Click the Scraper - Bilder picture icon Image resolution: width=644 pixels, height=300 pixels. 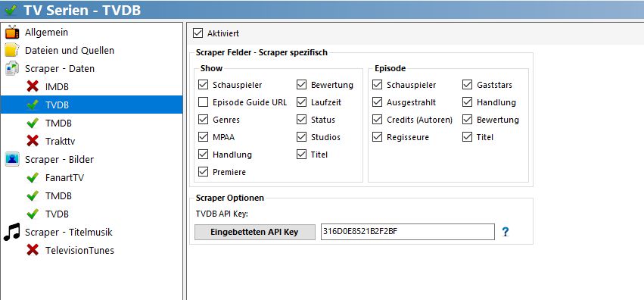click(12, 159)
